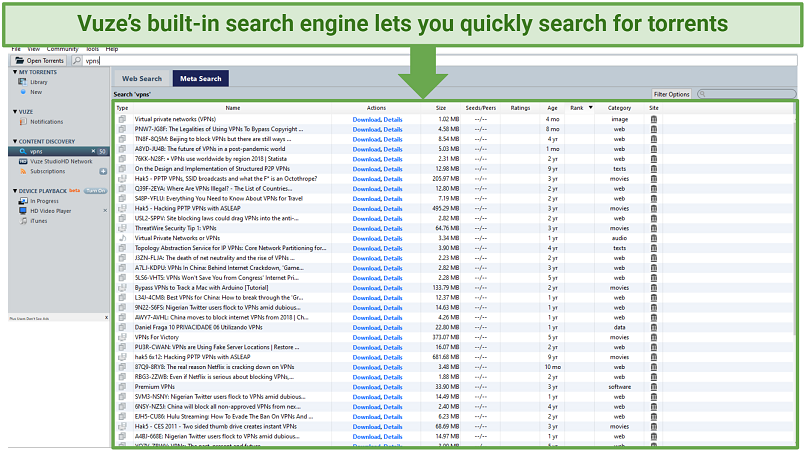The height and width of the screenshot is (451, 806).
Task: Click the site icon in 'Virtual private networks (VPNs)' row
Action: tap(654, 119)
